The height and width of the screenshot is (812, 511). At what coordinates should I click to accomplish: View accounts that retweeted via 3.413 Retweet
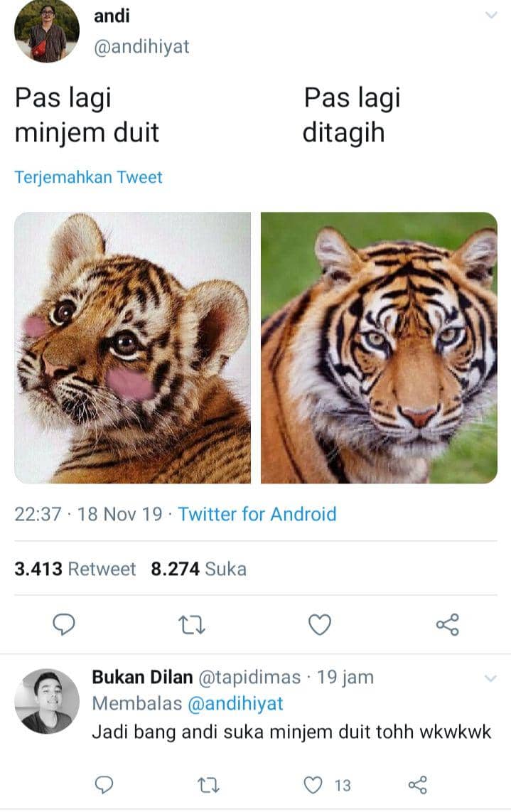74,569
